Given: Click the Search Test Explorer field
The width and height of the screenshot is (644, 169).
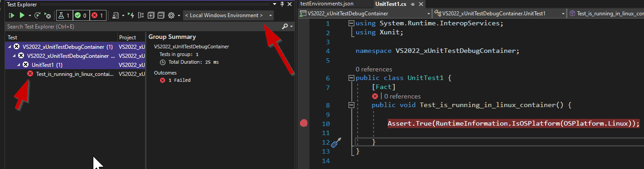Looking at the screenshot, I should click(x=140, y=27).
